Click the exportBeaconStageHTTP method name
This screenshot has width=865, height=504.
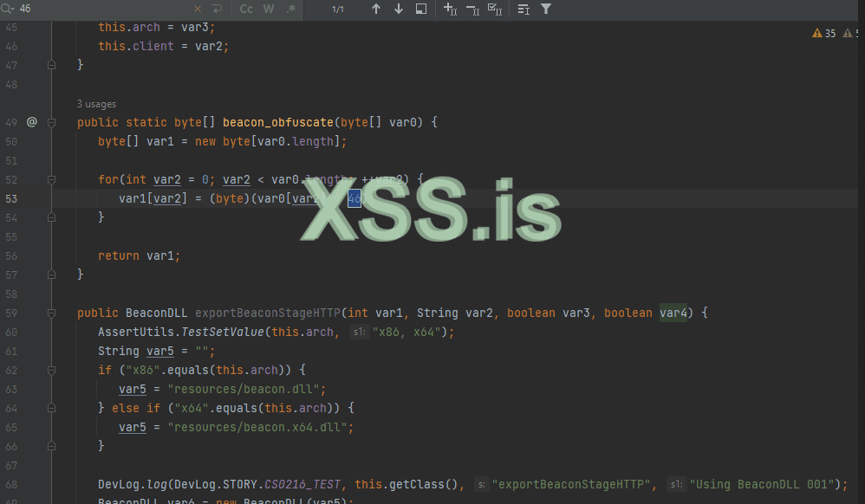click(x=268, y=313)
